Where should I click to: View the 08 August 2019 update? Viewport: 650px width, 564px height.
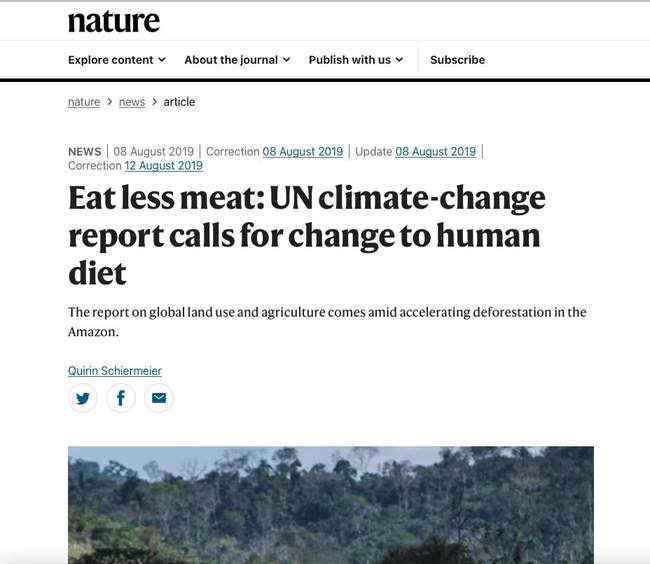click(x=435, y=152)
